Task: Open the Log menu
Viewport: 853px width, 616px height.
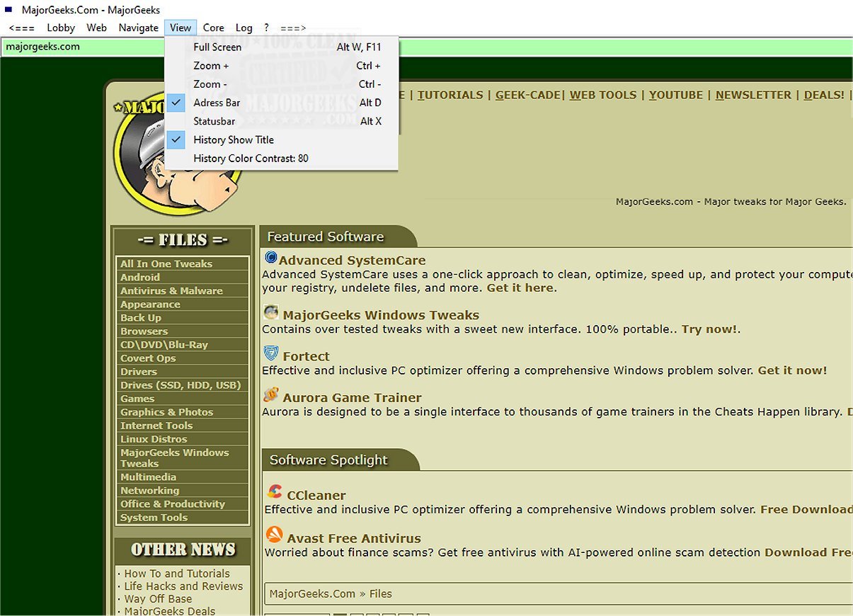Action: [x=244, y=28]
